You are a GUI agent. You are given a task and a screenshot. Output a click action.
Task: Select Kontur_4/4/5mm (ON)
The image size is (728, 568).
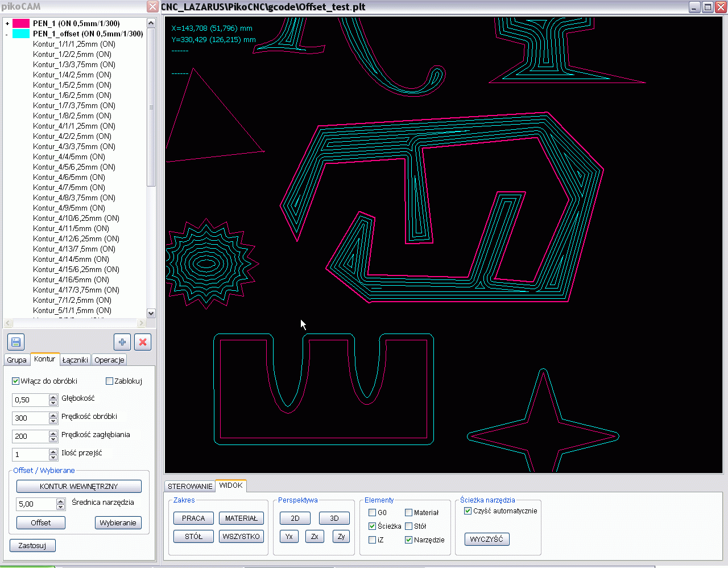69,157
